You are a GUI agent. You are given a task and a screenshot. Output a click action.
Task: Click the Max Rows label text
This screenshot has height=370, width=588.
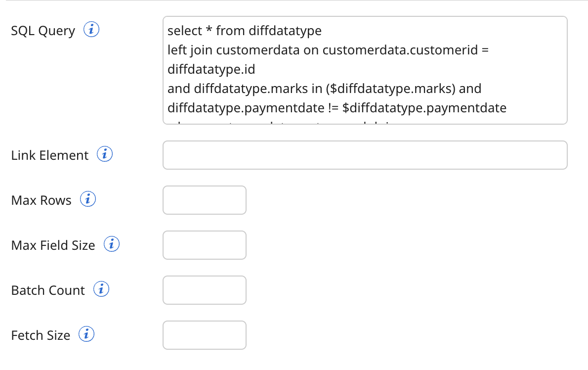[41, 200]
